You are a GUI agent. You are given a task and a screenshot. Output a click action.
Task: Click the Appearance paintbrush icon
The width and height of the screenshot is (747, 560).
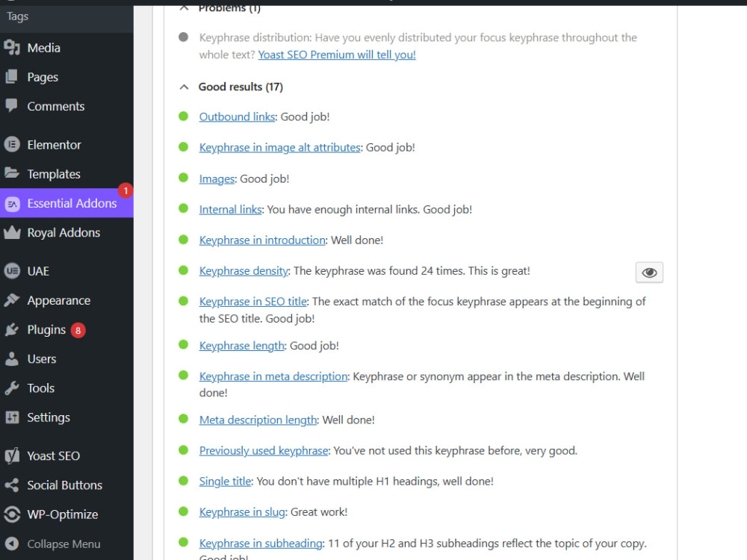click(x=12, y=300)
